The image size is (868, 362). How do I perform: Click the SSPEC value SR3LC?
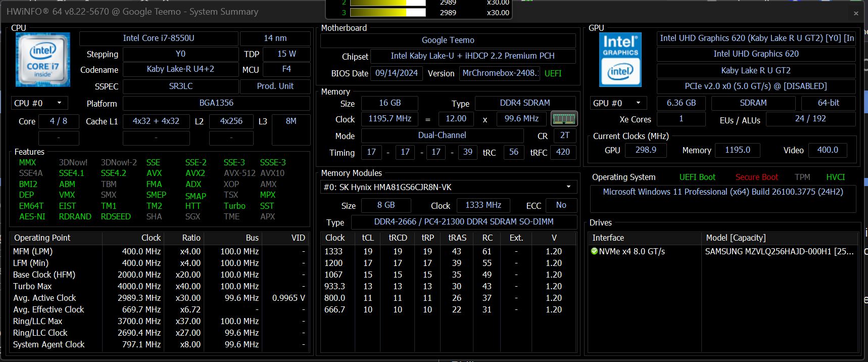[180, 86]
